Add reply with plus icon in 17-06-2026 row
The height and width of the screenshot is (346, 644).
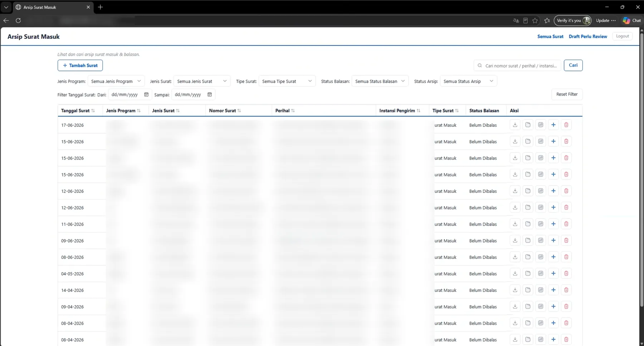pos(553,125)
